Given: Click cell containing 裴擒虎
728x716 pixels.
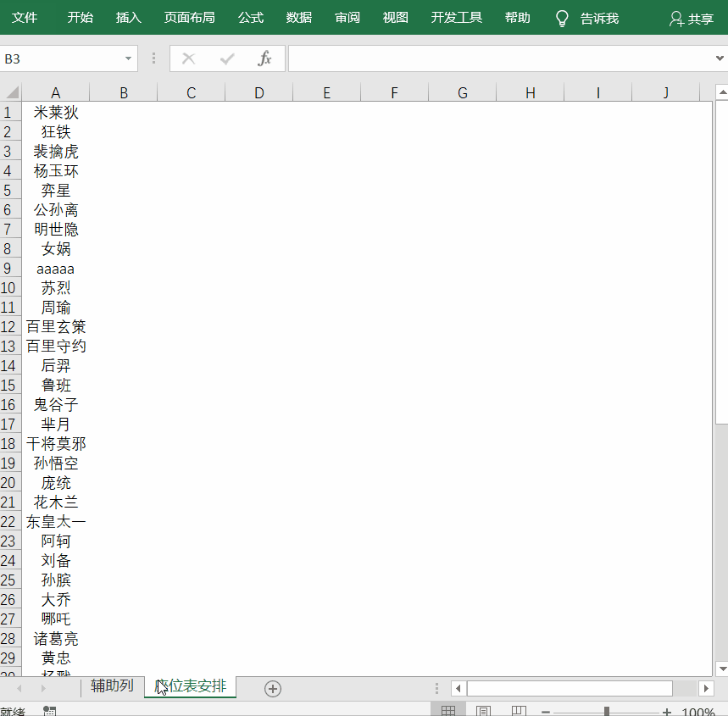Looking at the screenshot, I should (x=56, y=152).
